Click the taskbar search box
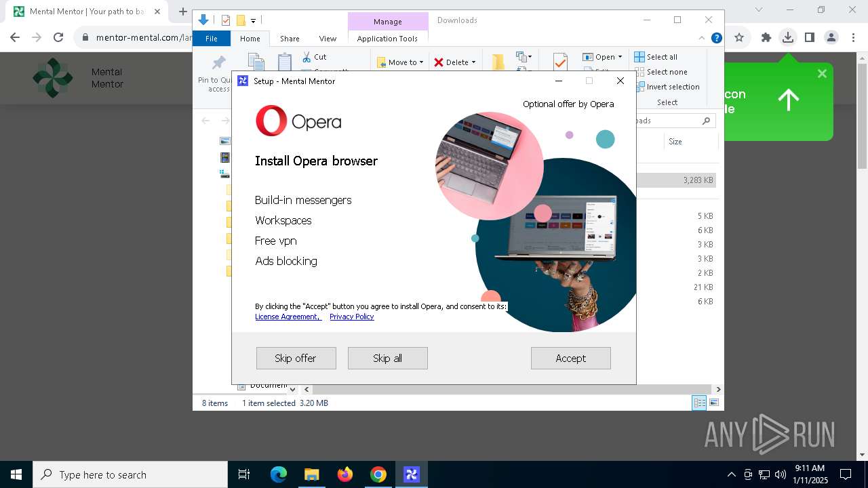This screenshot has width=868, height=488. (x=130, y=474)
